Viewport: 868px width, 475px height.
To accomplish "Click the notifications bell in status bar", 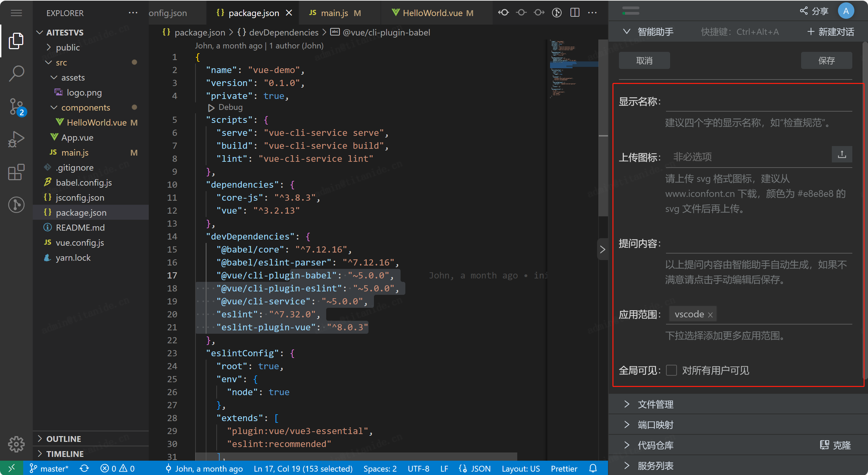I will click(593, 468).
